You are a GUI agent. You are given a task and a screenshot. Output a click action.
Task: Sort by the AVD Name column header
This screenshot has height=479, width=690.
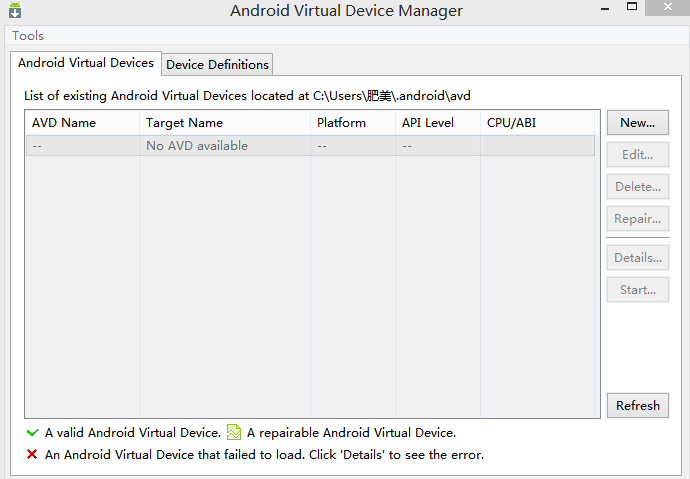coord(64,123)
